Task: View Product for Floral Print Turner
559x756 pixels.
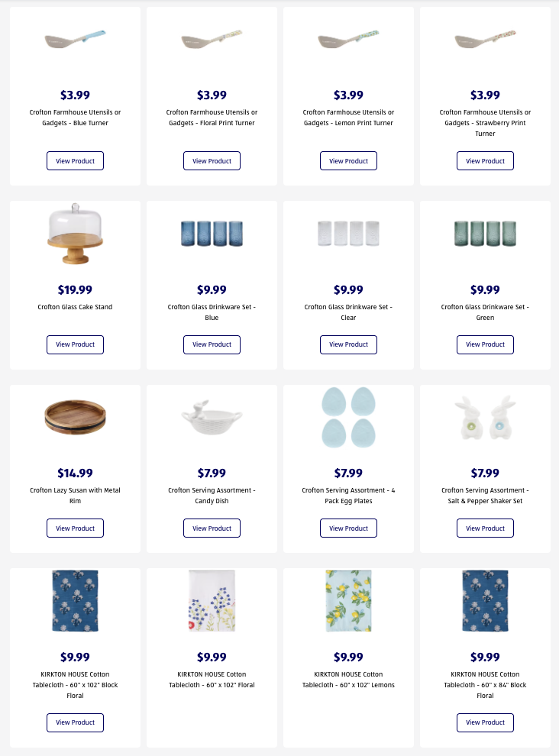Action: pos(212,161)
